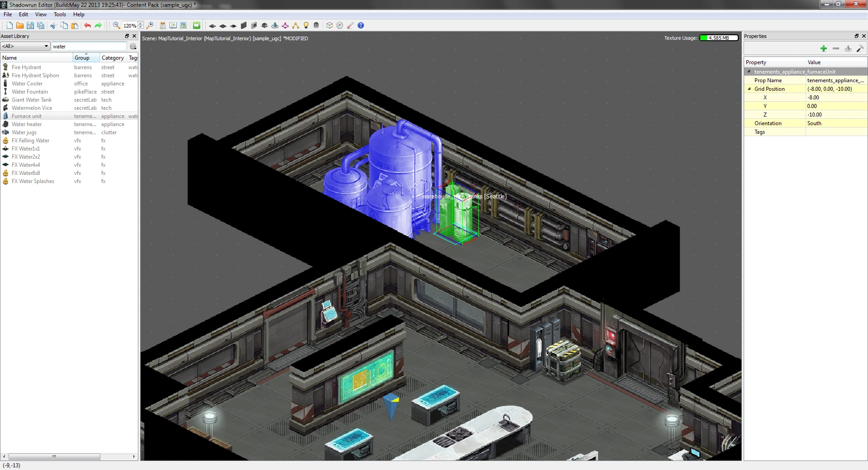Sort assets by Name column

[x=37, y=58]
